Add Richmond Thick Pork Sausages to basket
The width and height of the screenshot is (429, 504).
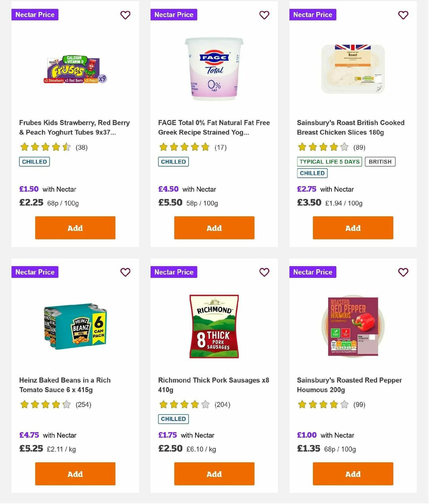click(214, 474)
